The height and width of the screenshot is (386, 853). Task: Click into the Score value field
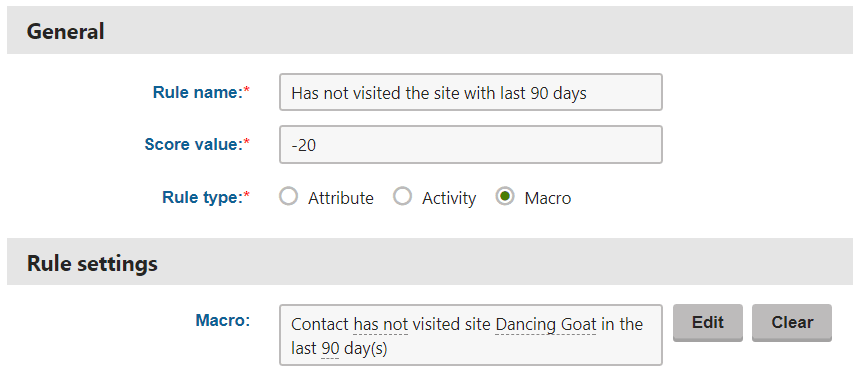(471, 145)
